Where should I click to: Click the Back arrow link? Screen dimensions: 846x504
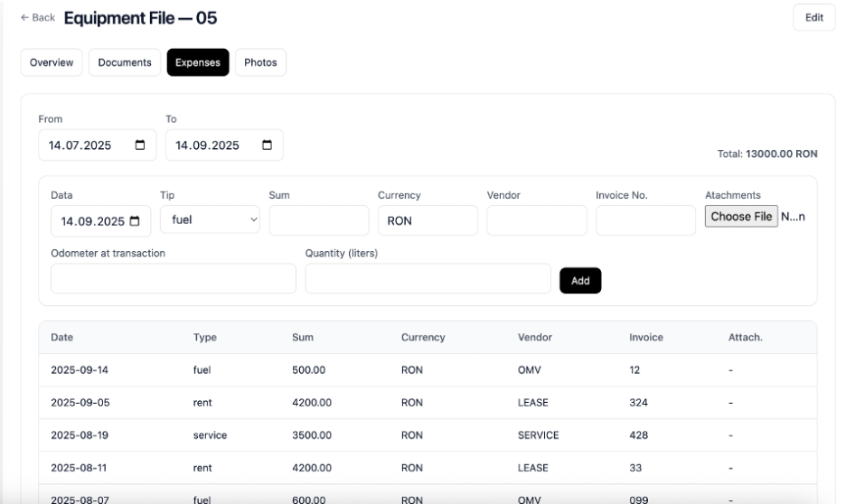[x=38, y=18]
